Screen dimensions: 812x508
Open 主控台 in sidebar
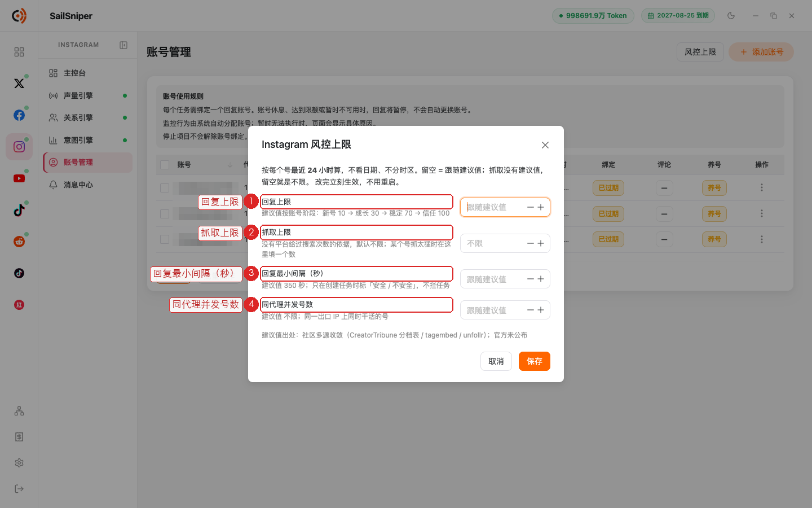[x=88, y=73]
